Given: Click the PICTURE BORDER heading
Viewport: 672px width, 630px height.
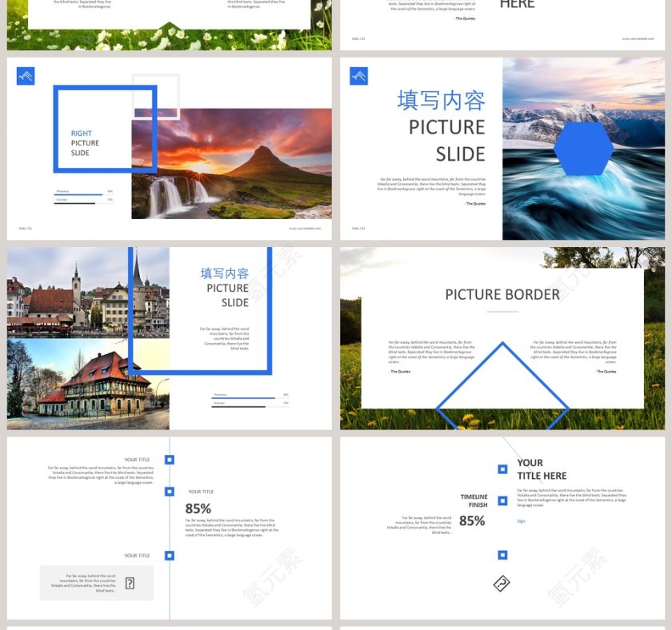Looking at the screenshot, I should click(x=502, y=294).
